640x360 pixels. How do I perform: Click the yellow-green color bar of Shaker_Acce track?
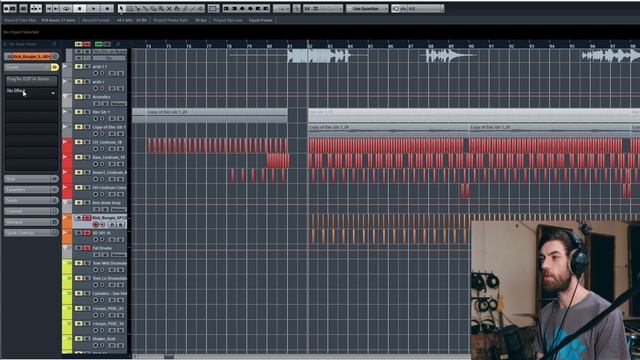pos(67,342)
